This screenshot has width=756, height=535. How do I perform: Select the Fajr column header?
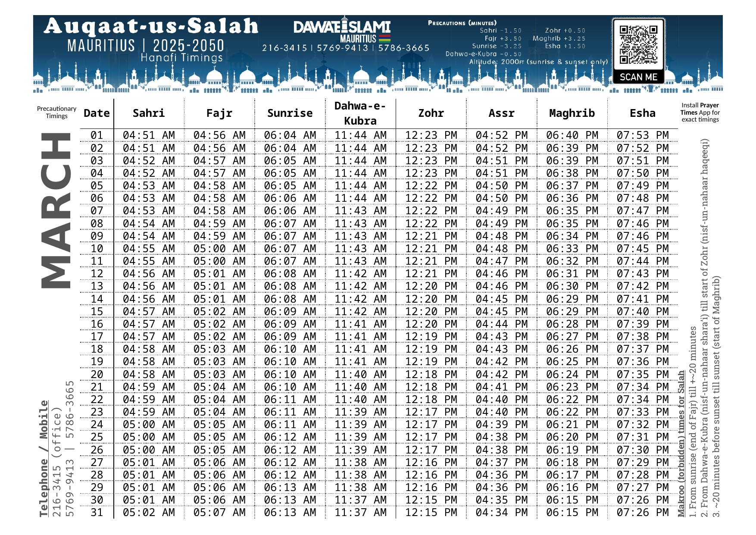219,113
